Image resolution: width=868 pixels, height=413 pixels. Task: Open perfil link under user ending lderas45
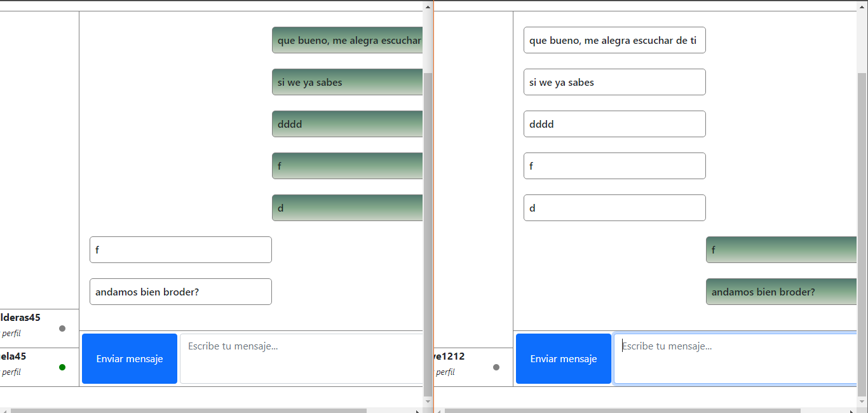pos(11,333)
